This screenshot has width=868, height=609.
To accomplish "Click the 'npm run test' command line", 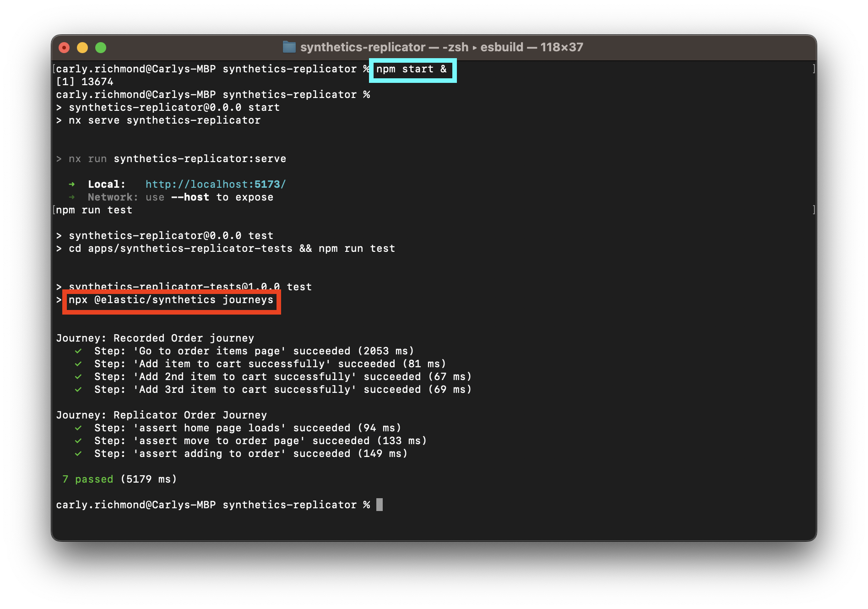I will [x=94, y=210].
